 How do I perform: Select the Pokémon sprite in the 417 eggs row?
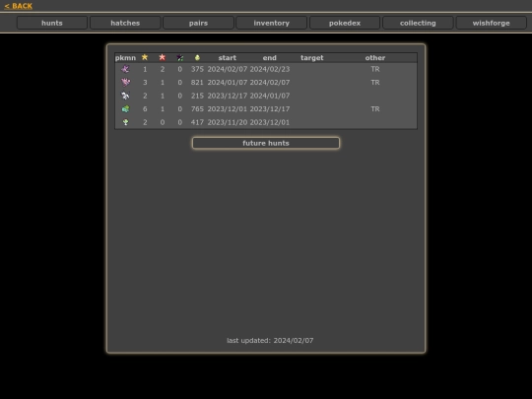pos(125,122)
